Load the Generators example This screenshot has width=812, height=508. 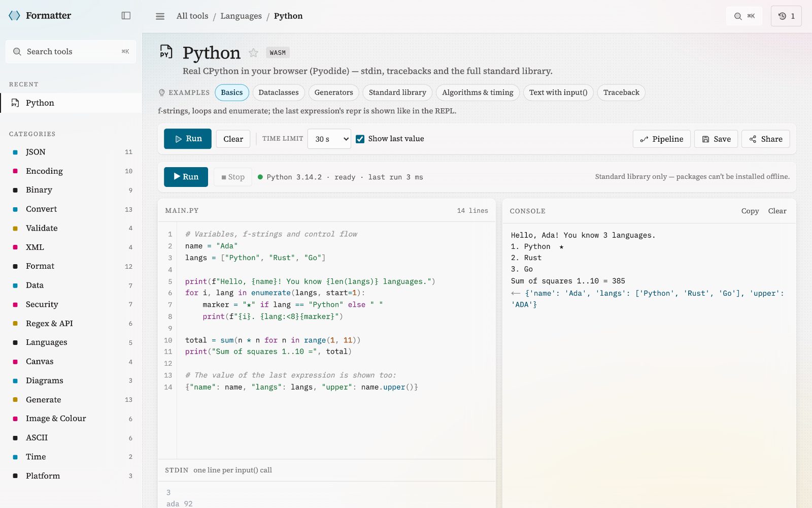[333, 92]
